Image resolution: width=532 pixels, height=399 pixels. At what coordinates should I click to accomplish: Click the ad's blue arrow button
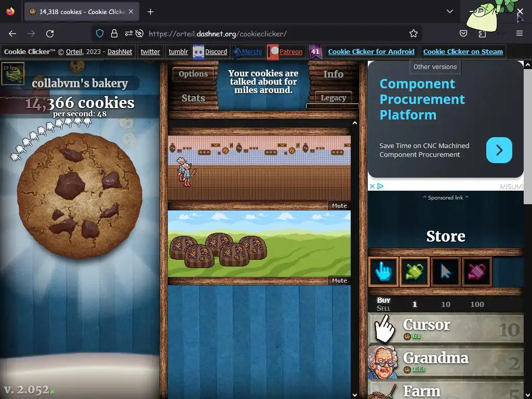(x=499, y=150)
